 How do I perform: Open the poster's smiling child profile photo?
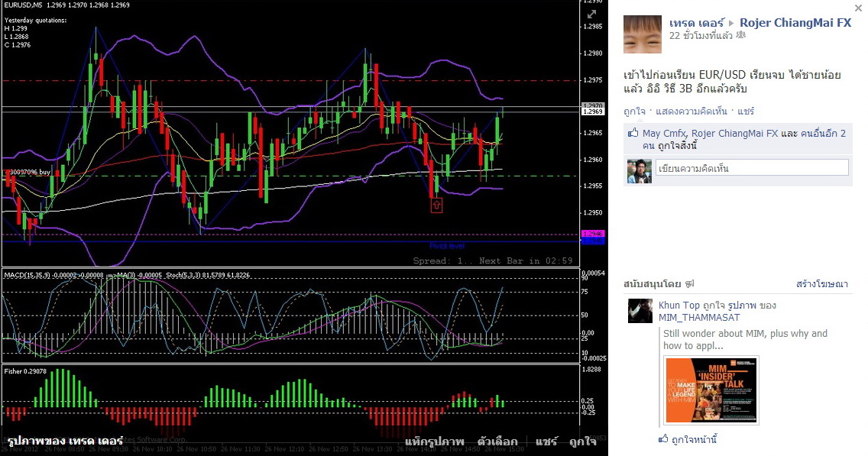pos(642,34)
